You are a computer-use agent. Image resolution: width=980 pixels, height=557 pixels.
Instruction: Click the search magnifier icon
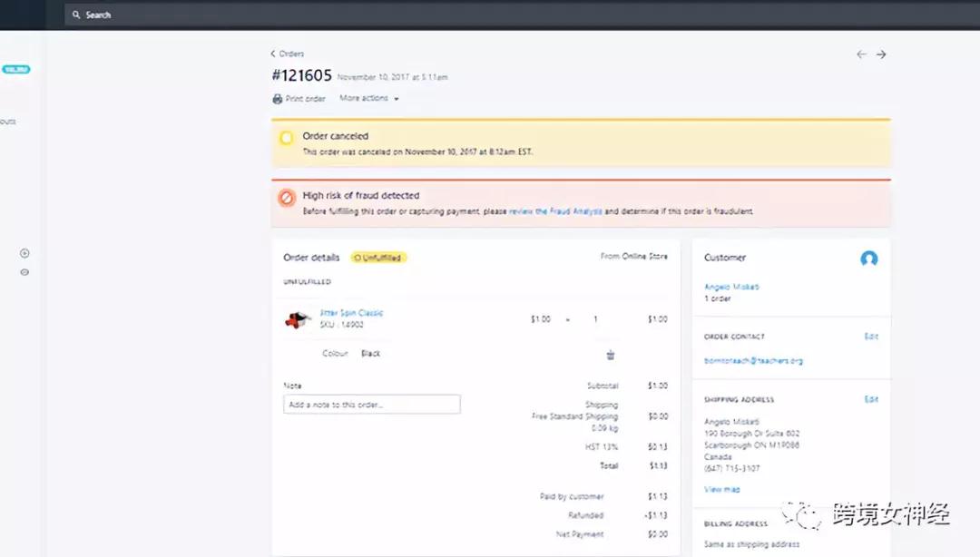coord(76,15)
